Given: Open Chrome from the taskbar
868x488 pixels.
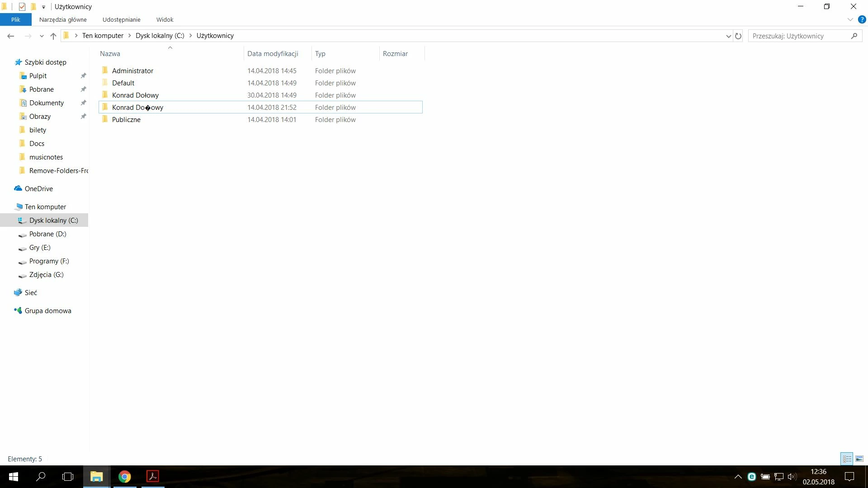Looking at the screenshot, I should point(125,476).
